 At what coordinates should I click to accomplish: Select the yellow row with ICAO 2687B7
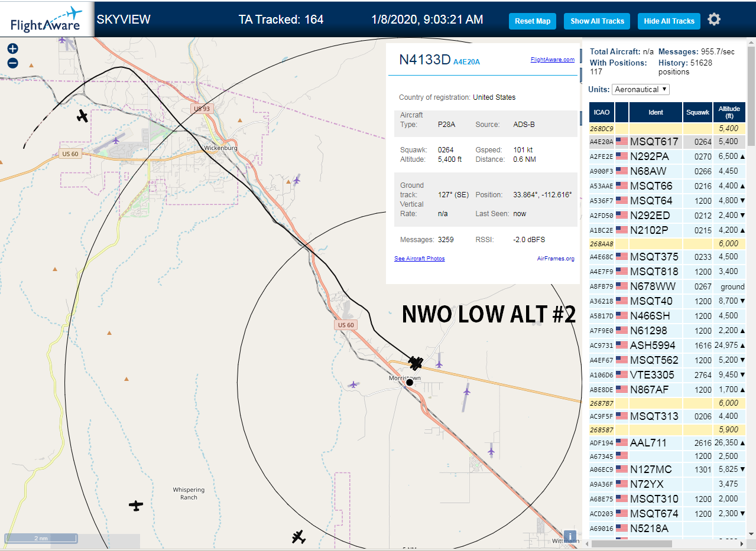pos(667,403)
